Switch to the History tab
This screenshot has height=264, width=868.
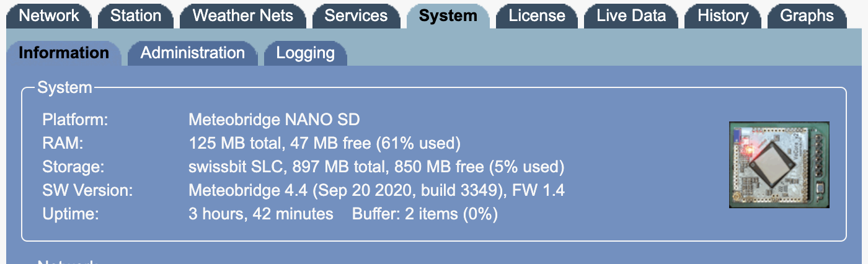[x=723, y=15]
